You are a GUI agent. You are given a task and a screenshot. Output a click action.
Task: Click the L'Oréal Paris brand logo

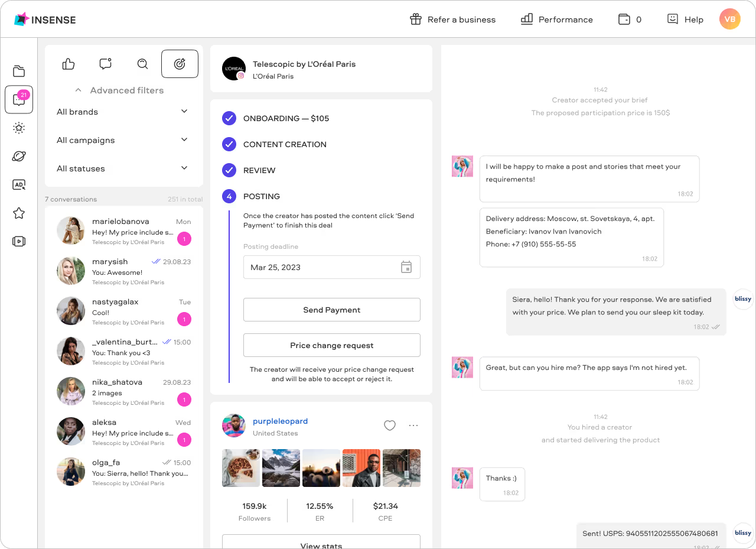[234, 69]
